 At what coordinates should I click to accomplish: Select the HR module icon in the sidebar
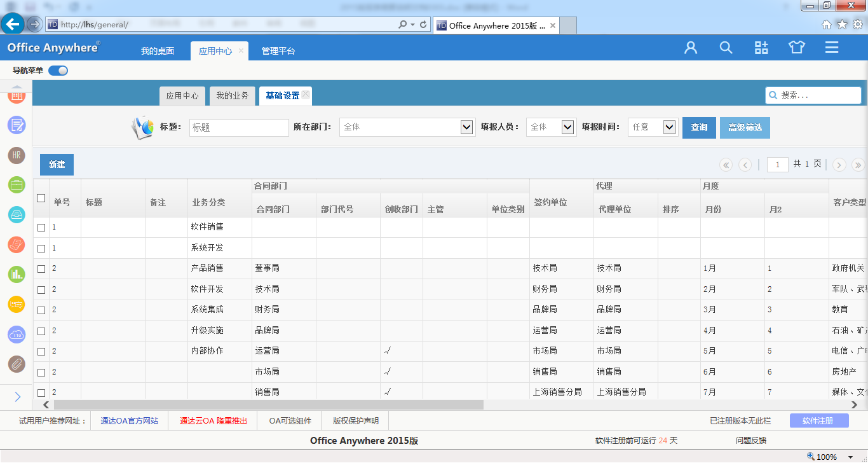point(16,155)
